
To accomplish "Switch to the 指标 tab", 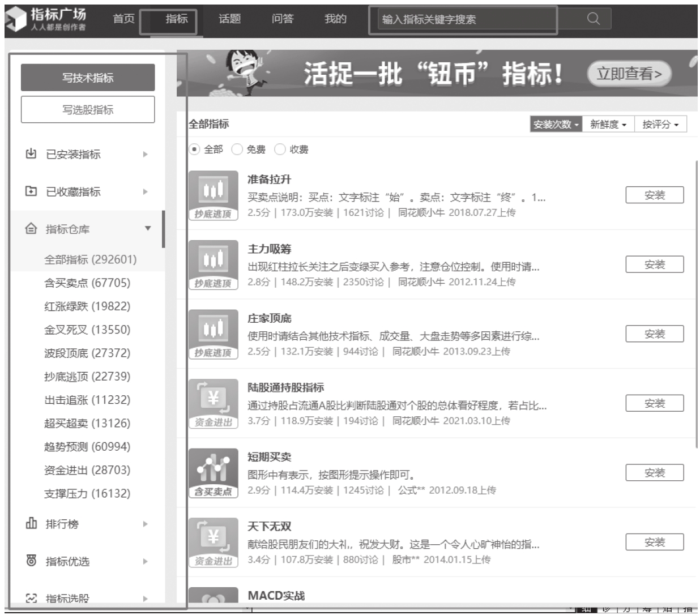I will [x=177, y=19].
